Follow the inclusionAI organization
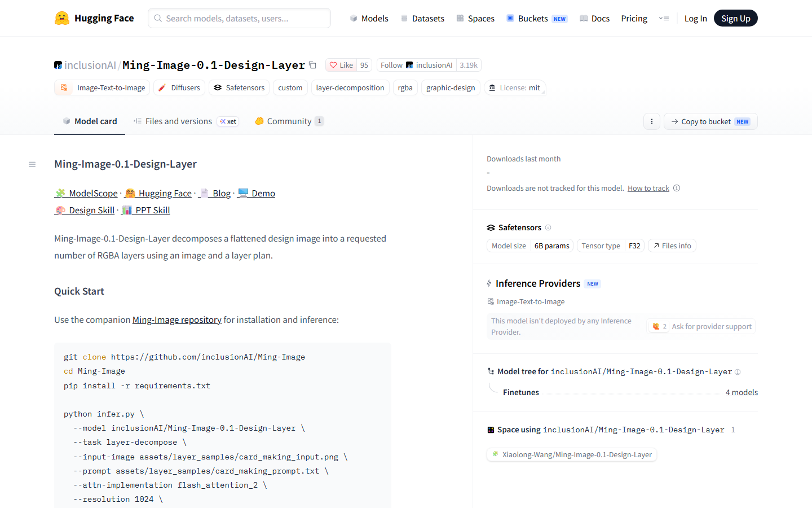The width and height of the screenshot is (812, 508). 416,65
